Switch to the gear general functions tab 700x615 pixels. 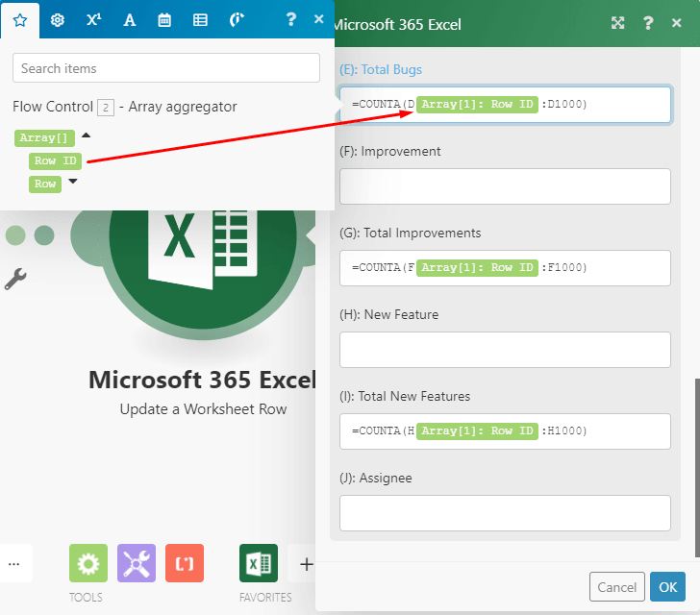57,19
